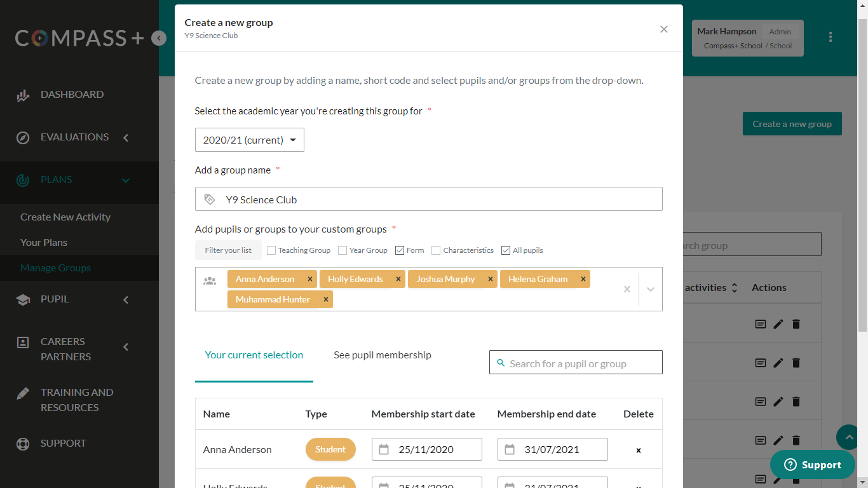Click the three-dot menu in header
Viewport: 868px width, 488px height.
click(x=830, y=37)
